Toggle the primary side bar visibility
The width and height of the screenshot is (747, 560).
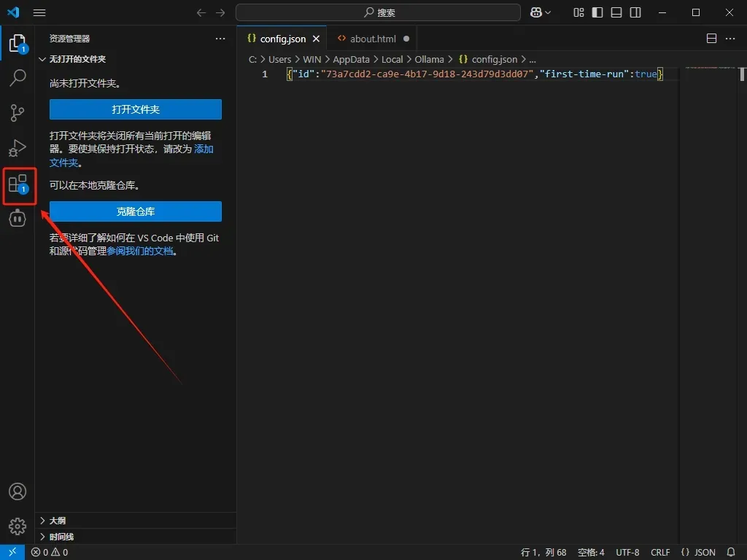point(597,13)
